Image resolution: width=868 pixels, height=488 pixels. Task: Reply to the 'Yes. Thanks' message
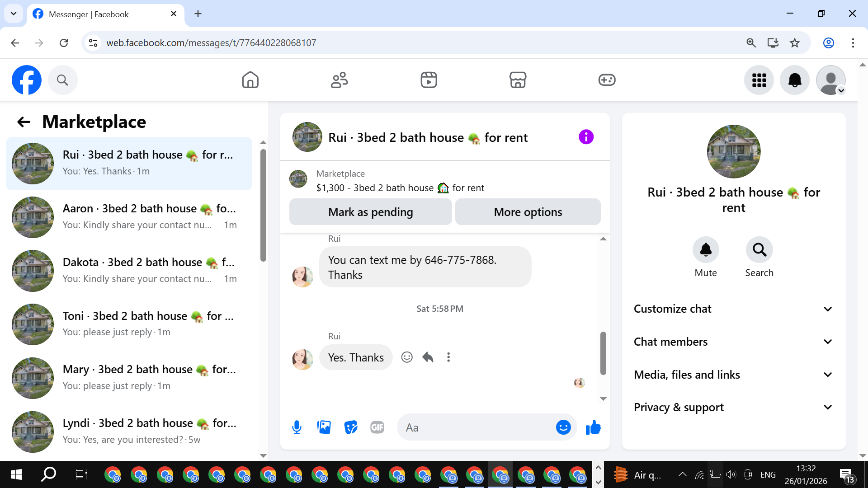[x=428, y=357]
